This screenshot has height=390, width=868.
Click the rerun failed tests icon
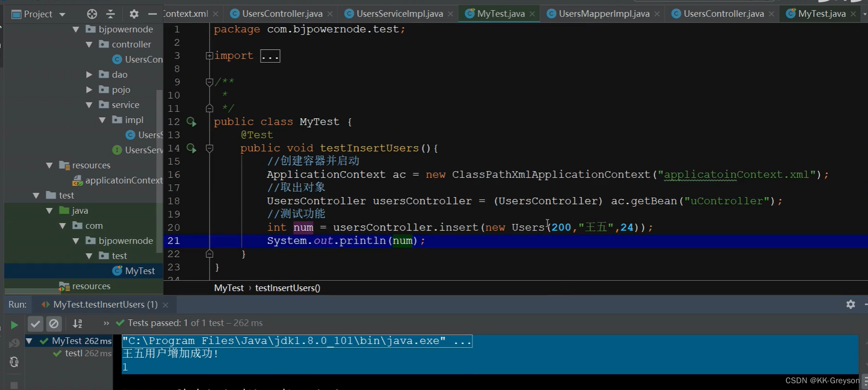[14, 343]
